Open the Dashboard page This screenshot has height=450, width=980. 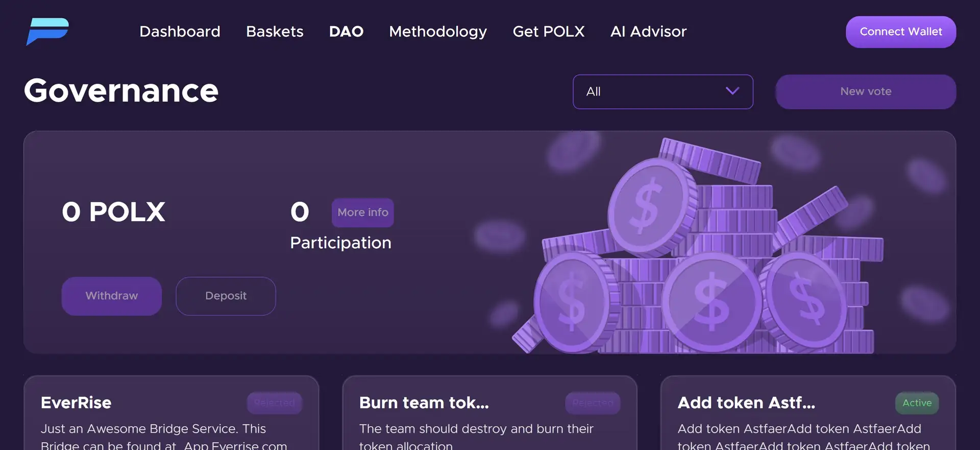[180, 32]
